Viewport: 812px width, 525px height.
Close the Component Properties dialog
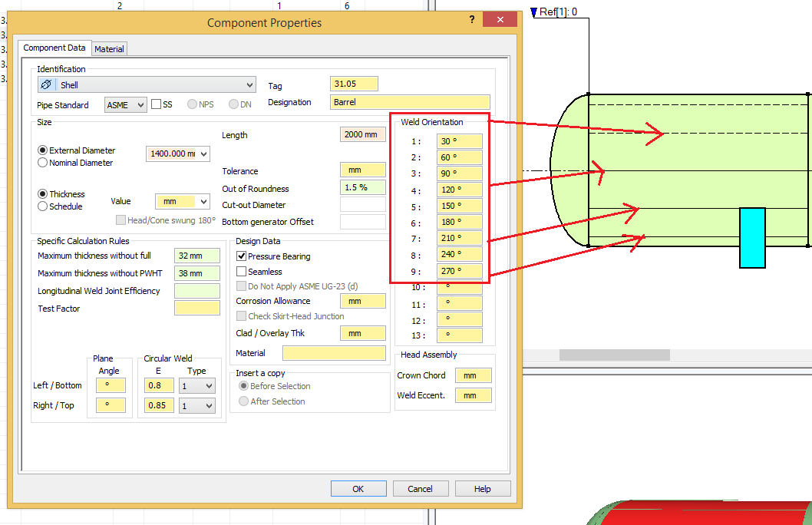[x=500, y=19]
